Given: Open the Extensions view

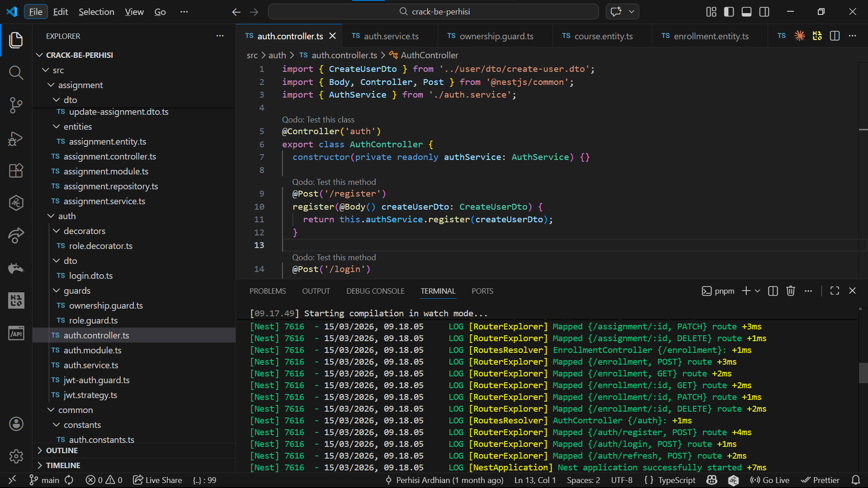Looking at the screenshot, I should [16, 171].
